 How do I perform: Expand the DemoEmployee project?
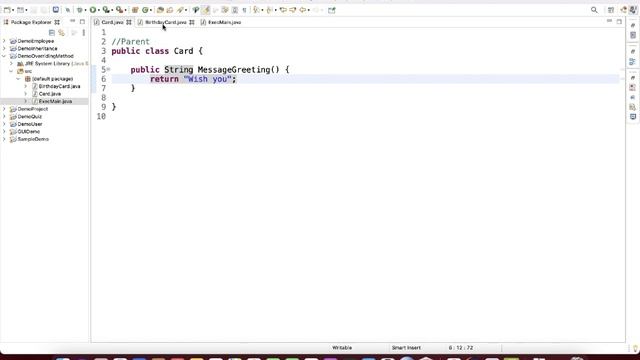coord(4,41)
